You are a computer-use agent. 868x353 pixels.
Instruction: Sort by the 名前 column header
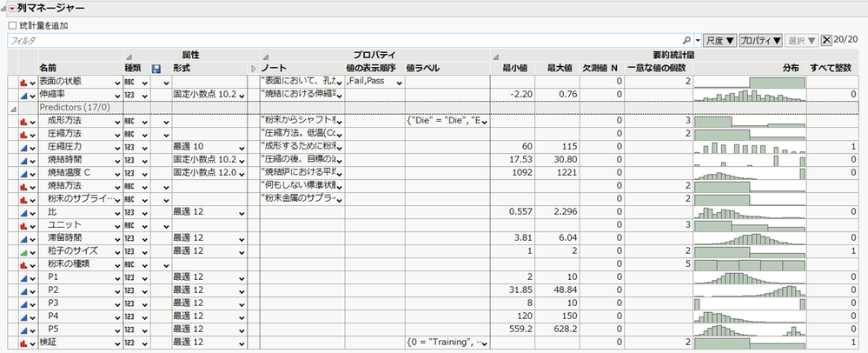point(48,68)
